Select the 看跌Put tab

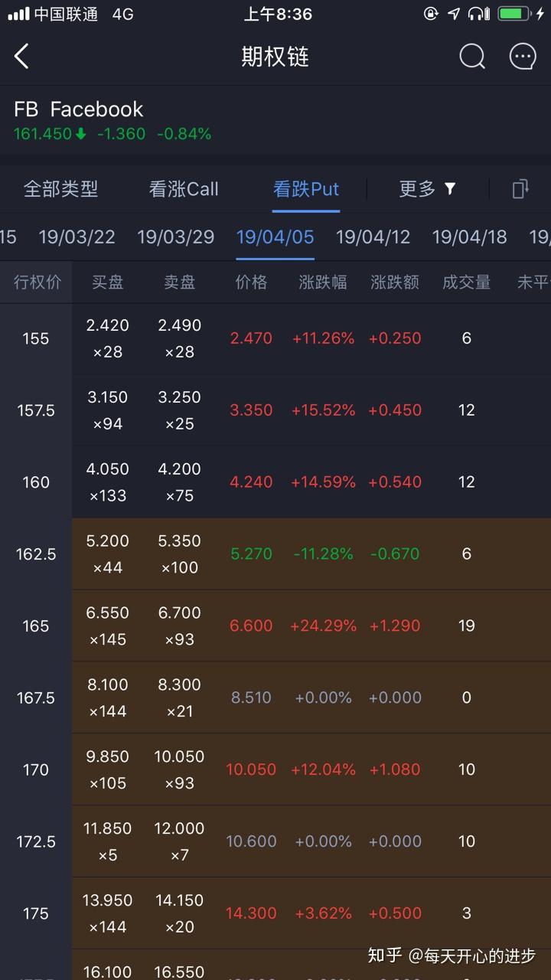point(306,189)
